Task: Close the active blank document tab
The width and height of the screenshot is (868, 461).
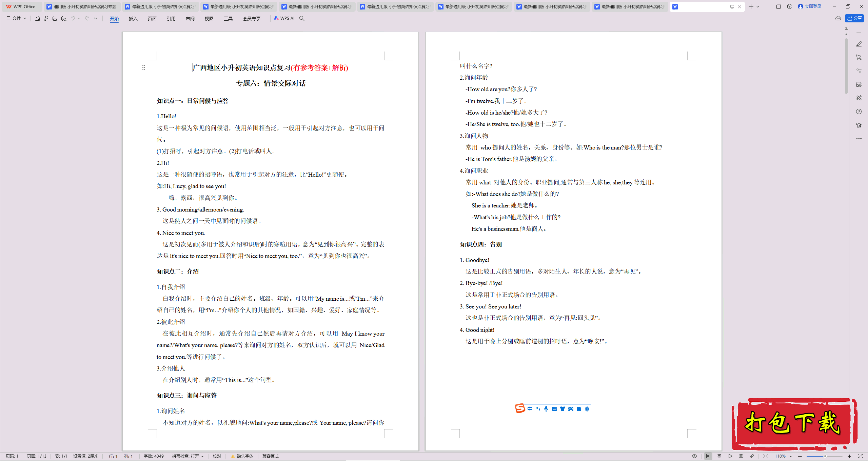Action: (739, 7)
